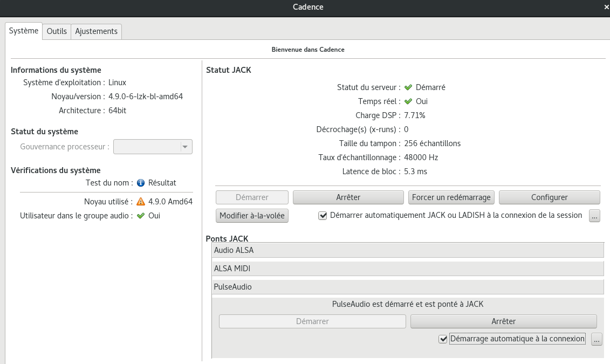This screenshot has width=610, height=364.
Task: Disable automatic JACK or LADISH start checkbox
Action: [x=323, y=216]
